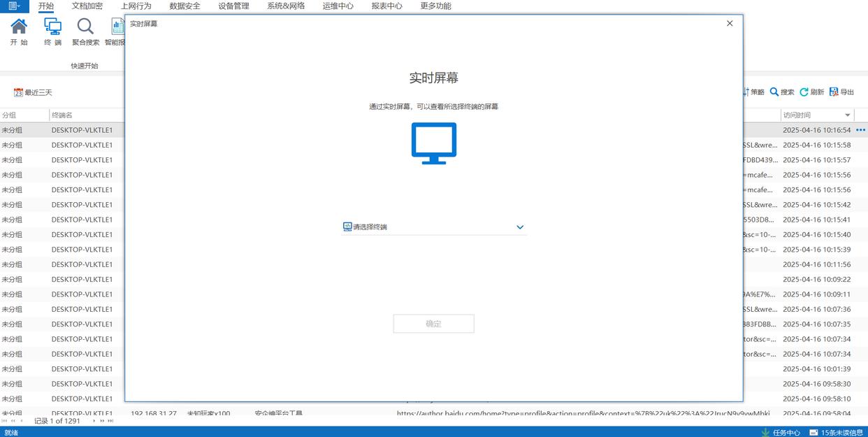Switch to the 上网行为 tab
Image resolution: width=868 pixels, height=437 pixels.
pyautogui.click(x=136, y=6)
